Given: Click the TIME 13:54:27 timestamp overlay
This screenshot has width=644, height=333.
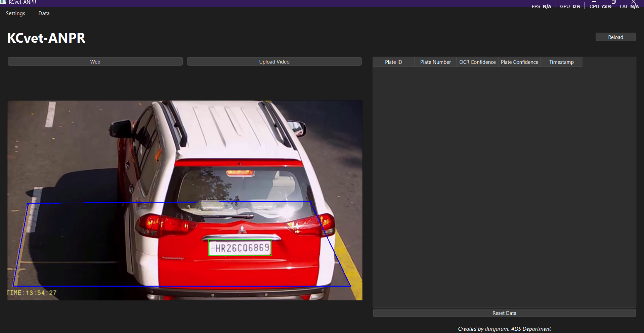Looking at the screenshot, I should [x=32, y=292].
